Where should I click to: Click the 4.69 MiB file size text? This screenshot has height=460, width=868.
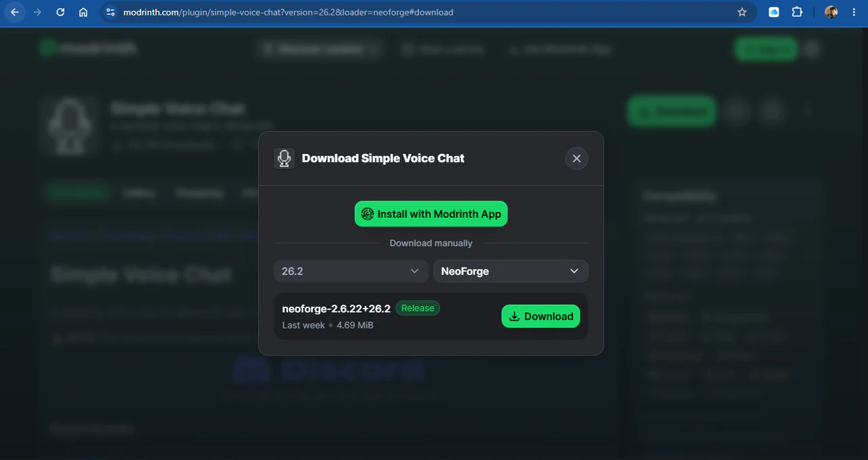[x=355, y=325]
